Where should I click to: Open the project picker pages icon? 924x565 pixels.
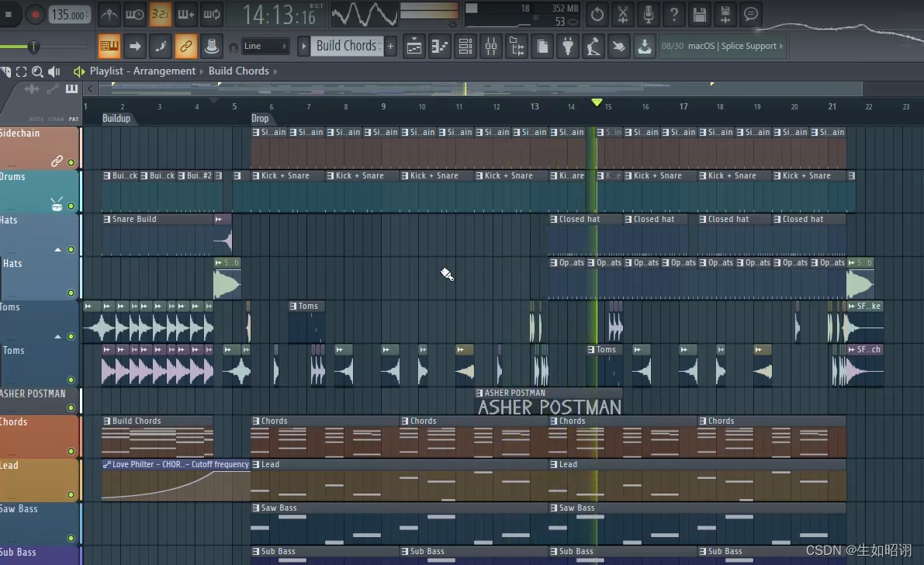tap(542, 46)
